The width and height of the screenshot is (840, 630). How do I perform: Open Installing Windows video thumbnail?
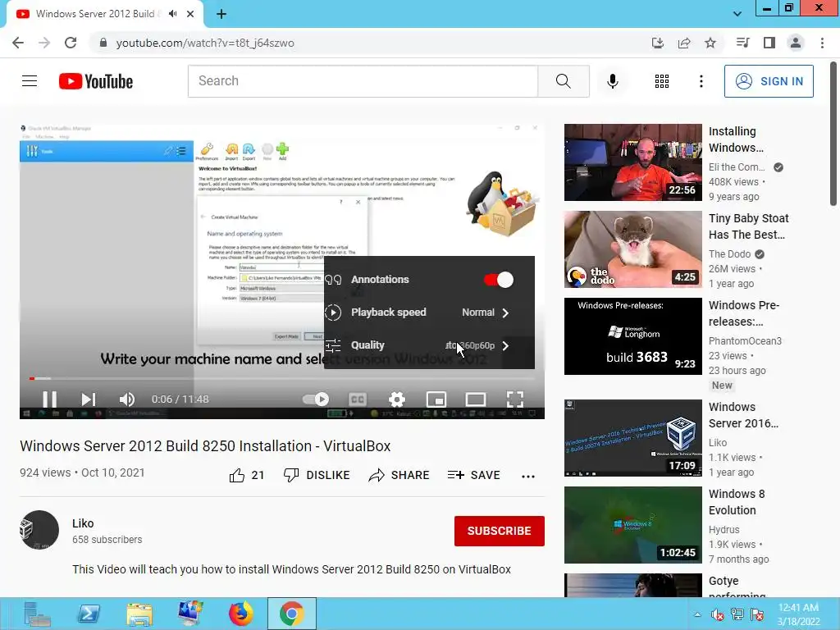[632, 162]
